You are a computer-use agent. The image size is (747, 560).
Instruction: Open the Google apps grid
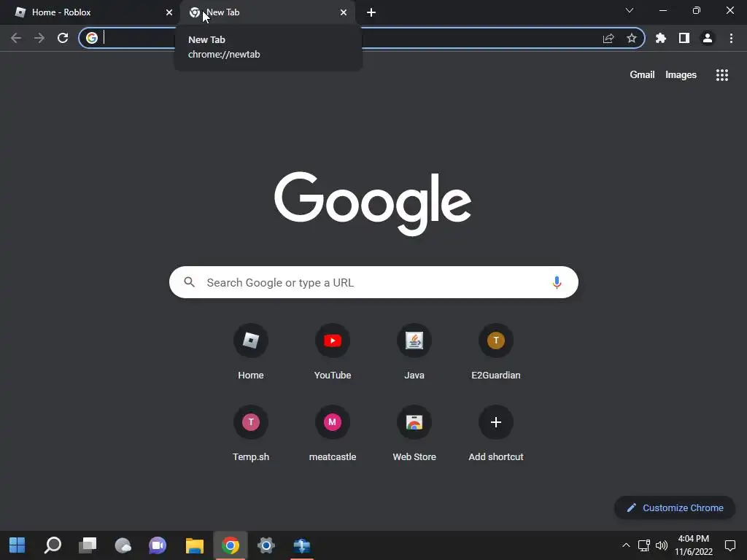click(722, 75)
